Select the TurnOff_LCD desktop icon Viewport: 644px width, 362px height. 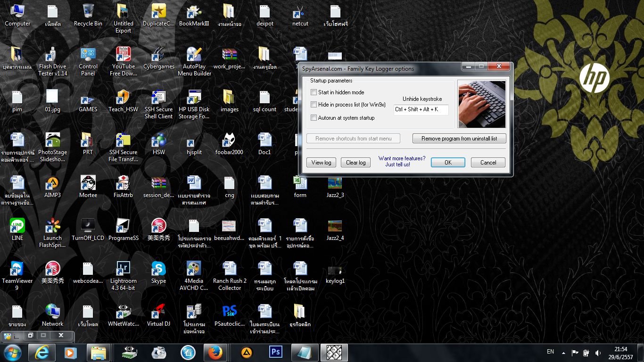pyautogui.click(x=88, y=230)
